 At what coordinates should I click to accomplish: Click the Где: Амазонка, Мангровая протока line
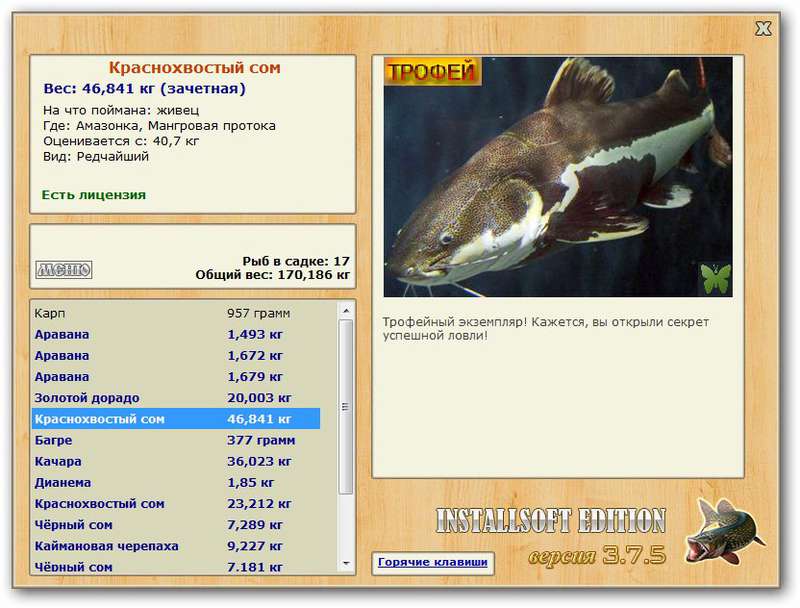159,125
